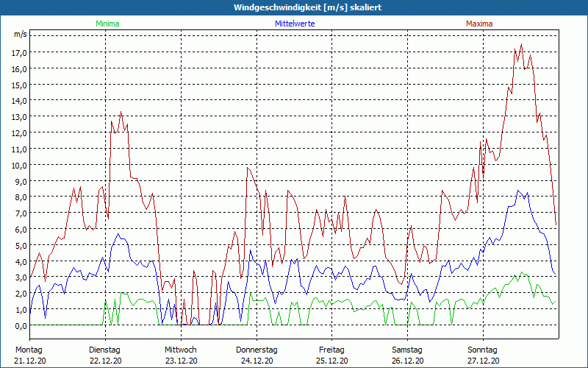Click the 22.12.20 date label
This screenshot has width=588, height=368.
105,361
